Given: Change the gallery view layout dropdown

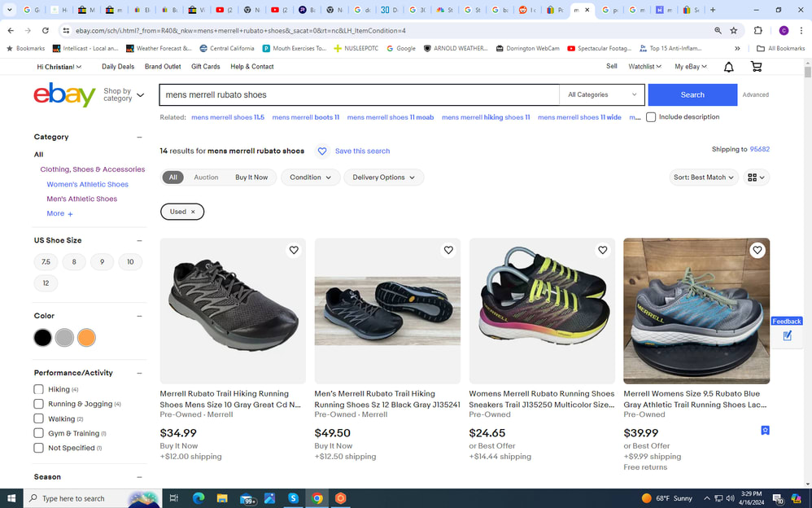Looking at the screenshot, I should tap(756, 177).
